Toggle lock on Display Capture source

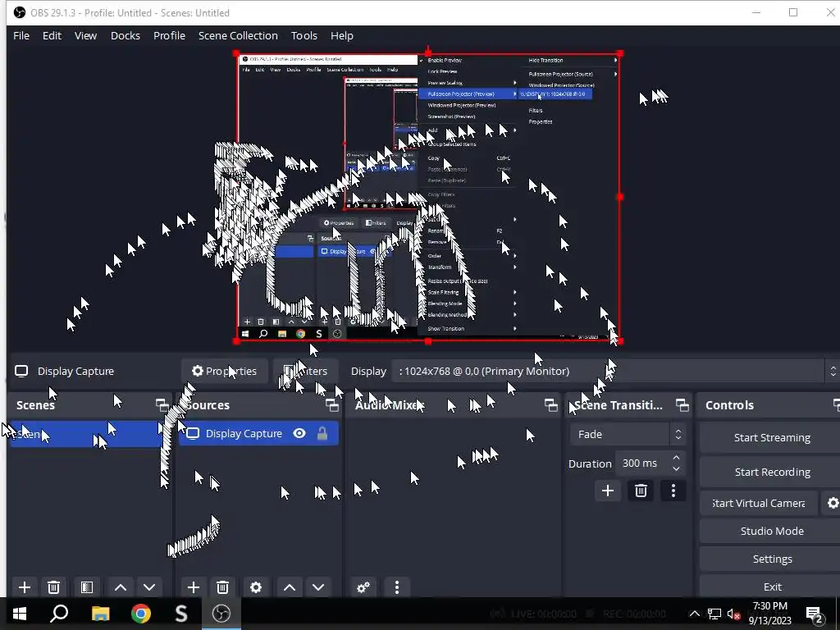(322, 433)
